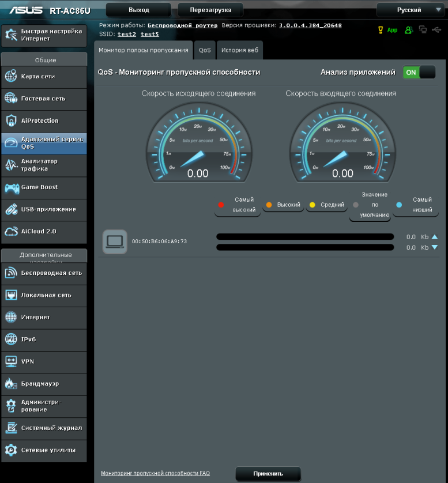Click the Перезагрузка button

210,10
